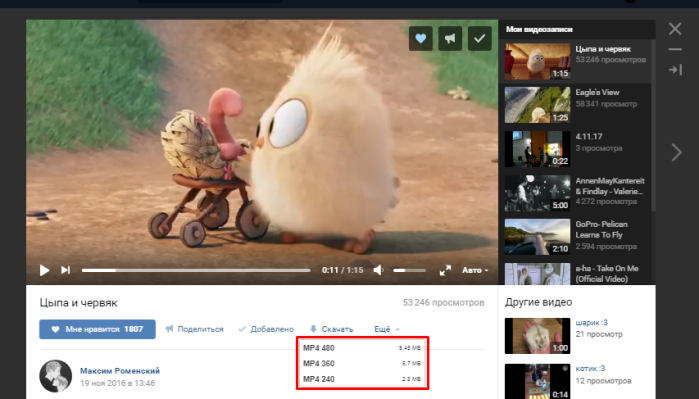
Task: Open a-ha - Take On Me thumbnail
Action: (x=537, y=274)
